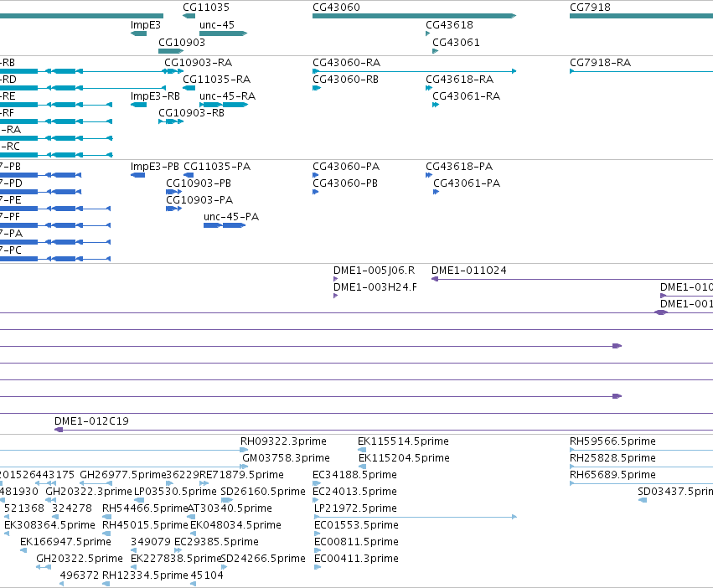Open the RE71879.5prime EST label
Screen dimensions: 713x588
point(241,475)
